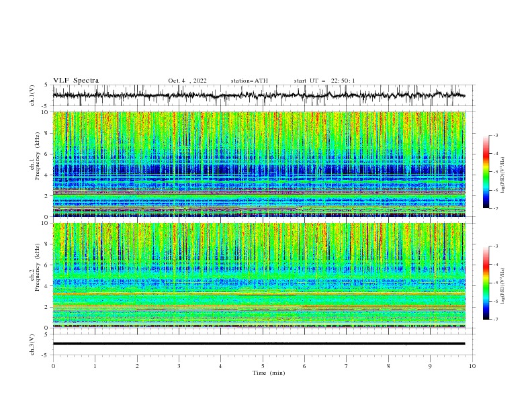Click time axis tick label "9"
This screenshot has width=532, height=411.
(430, 366)
